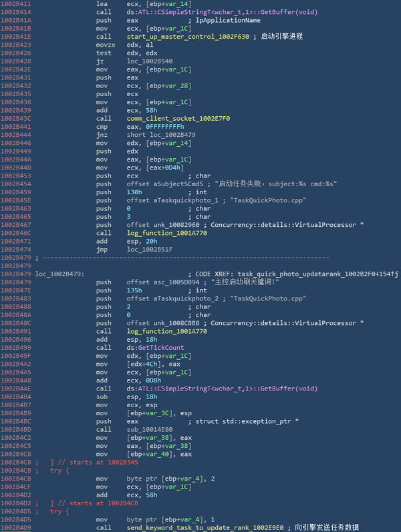Click address 1002B428 jz line
Screen dimensions: 401x532
[15, 61]
